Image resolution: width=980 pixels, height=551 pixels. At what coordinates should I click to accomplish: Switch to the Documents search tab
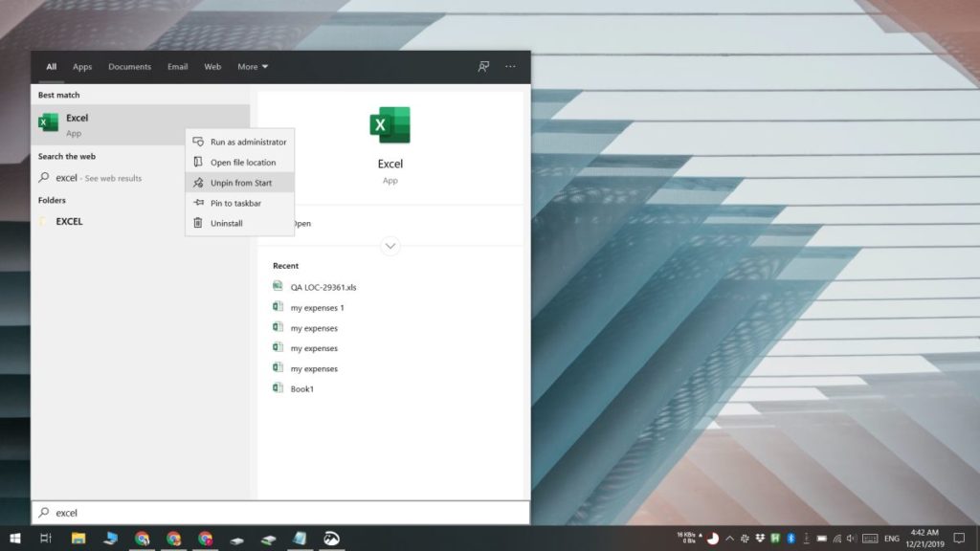(x=128, y=66)
